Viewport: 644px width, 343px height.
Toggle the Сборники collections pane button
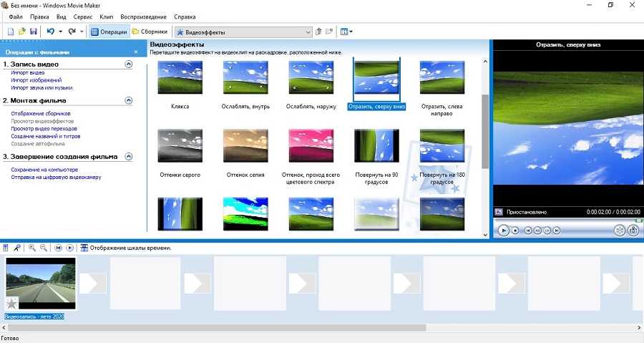tap(150, 32)
